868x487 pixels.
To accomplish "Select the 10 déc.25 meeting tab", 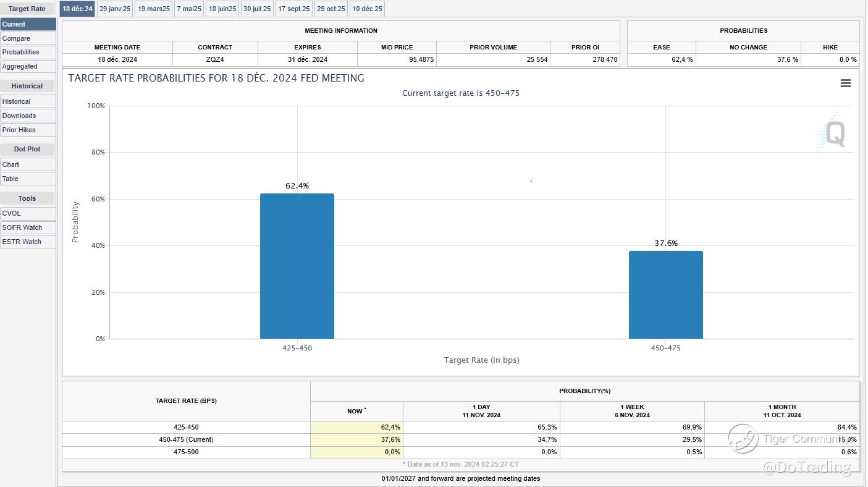I will (x=367, y=9).
